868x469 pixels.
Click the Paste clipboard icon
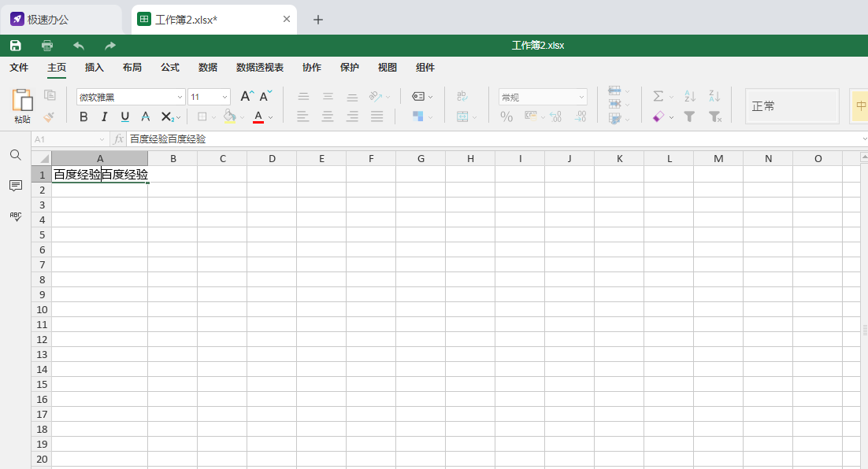(22, 100)
